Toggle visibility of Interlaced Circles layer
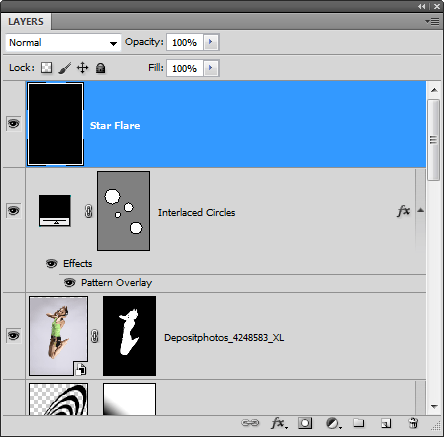This screenshot has height=437, width=444. [14, 211]
